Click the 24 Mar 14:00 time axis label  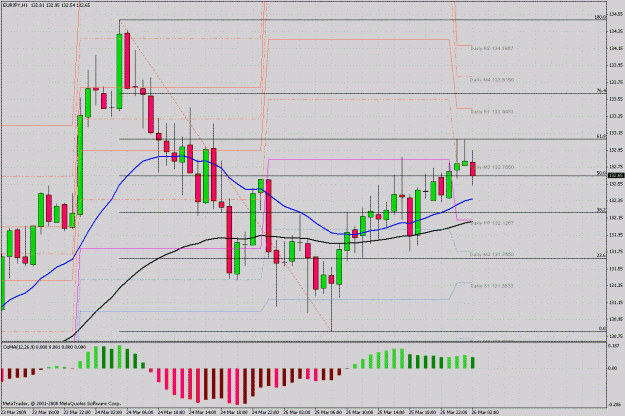[202, 412]
